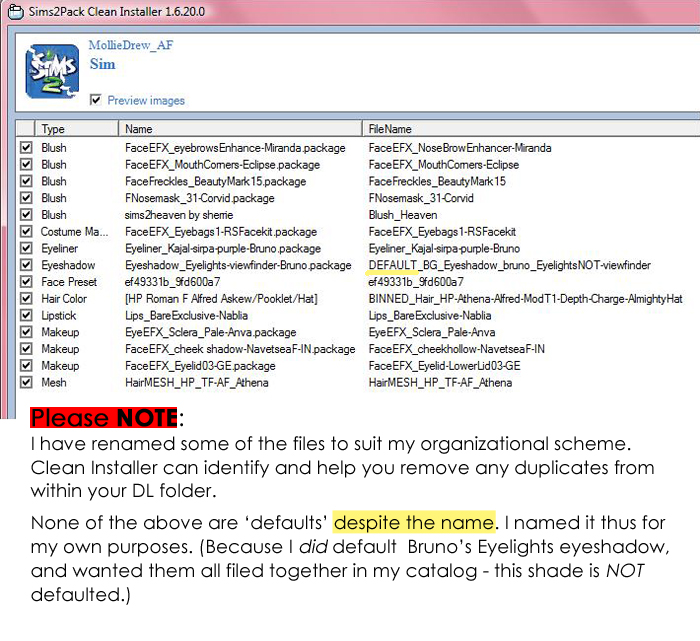Select HairMESH_HP_TF-AF_Athena in Name column

coord(197,383)
